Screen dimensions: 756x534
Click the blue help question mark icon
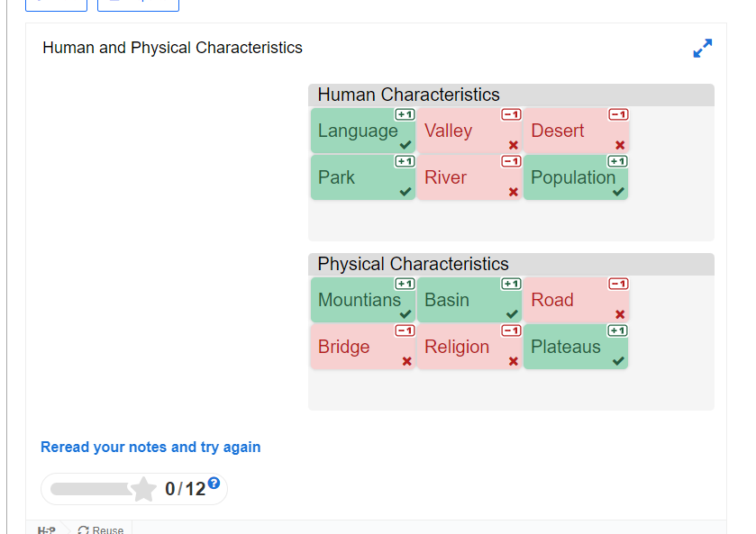[x=214, y=483]
